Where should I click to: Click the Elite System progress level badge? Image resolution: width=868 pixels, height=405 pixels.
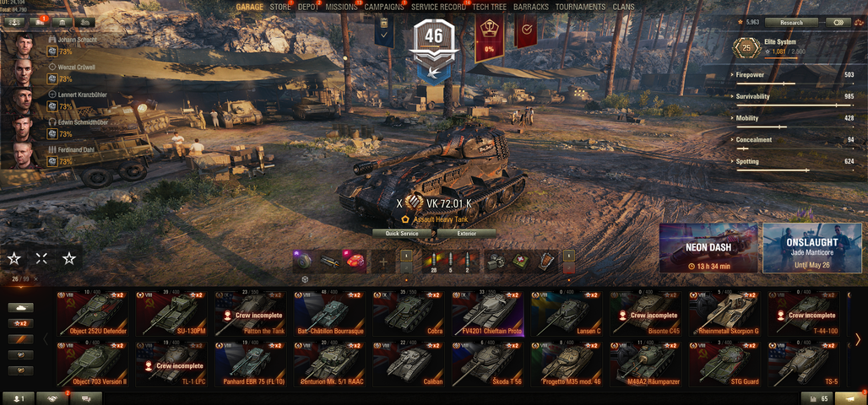pyautogui.click(x=746, y=47)
